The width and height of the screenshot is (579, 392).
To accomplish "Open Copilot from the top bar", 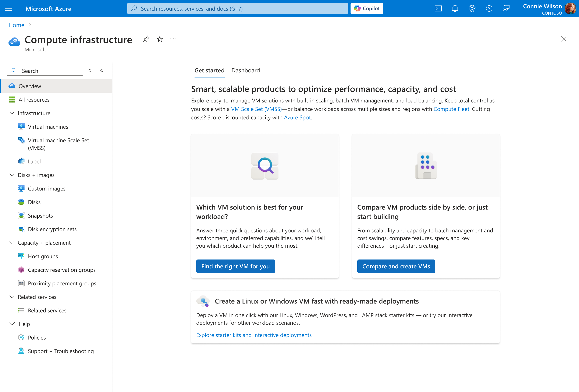I will (x=366, y=8).
